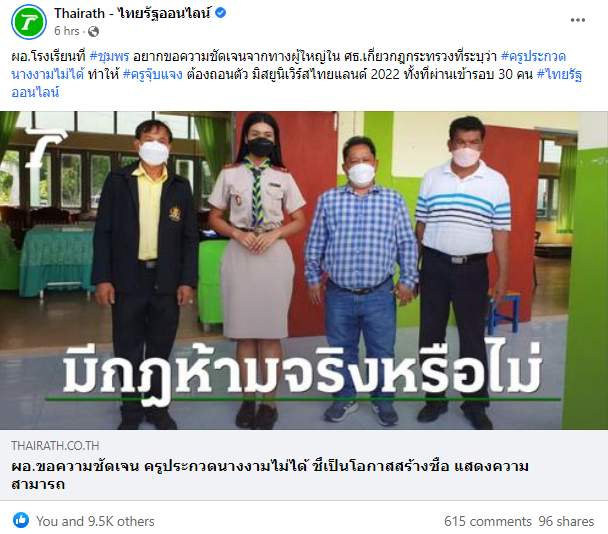Click the THAIRATH.CO.TH source domain
This screenshot has width=608, height=534.
55,446
